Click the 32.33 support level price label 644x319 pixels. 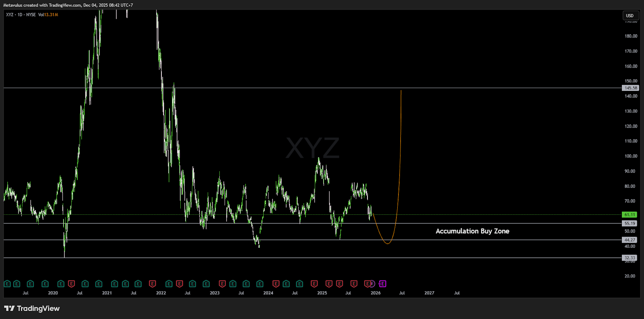[x=630, y=258]
